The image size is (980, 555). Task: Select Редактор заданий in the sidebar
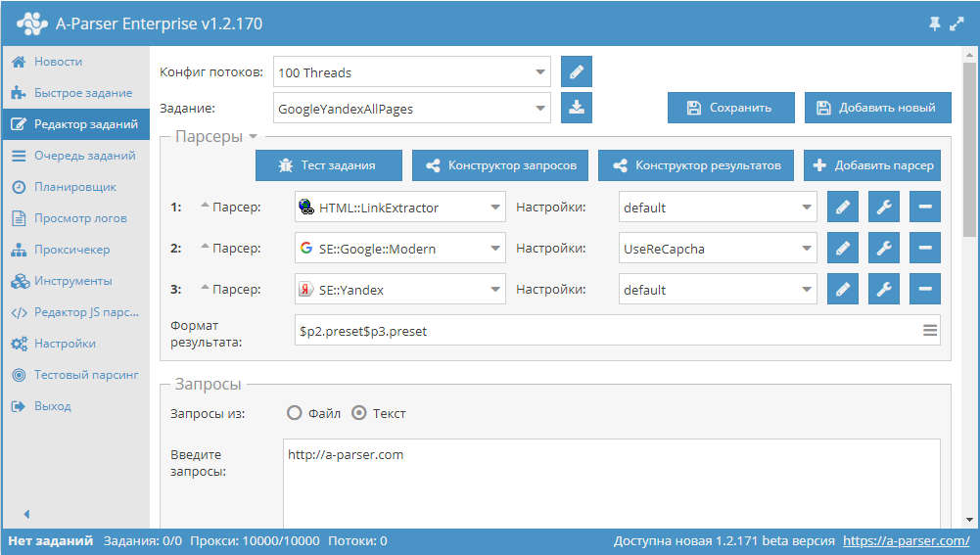click(75, 123)
